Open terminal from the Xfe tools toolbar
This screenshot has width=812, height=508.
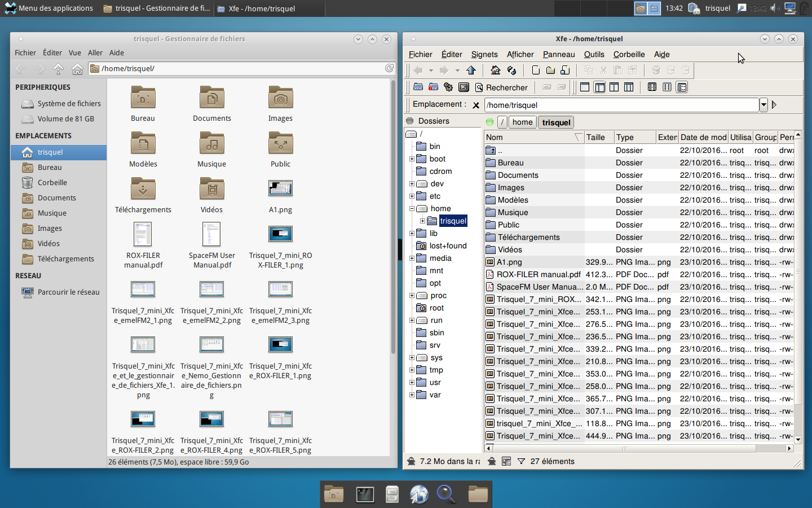pyautogui.click(x=464, y=87)
